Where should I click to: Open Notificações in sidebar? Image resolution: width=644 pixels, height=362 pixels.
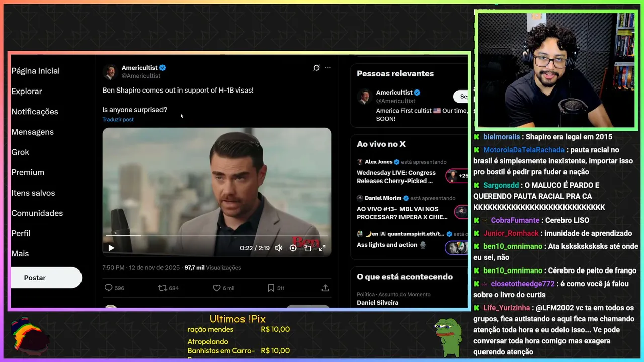tap(35, 112)
